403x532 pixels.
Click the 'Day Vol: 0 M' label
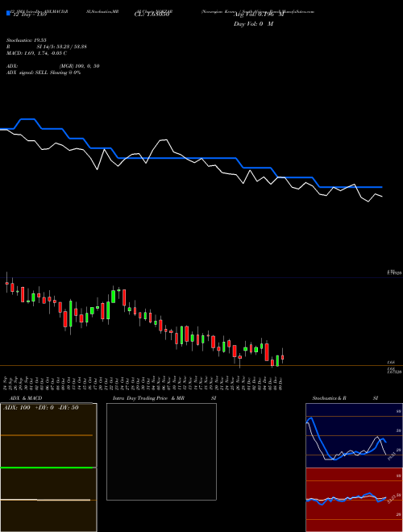(253, 23)
